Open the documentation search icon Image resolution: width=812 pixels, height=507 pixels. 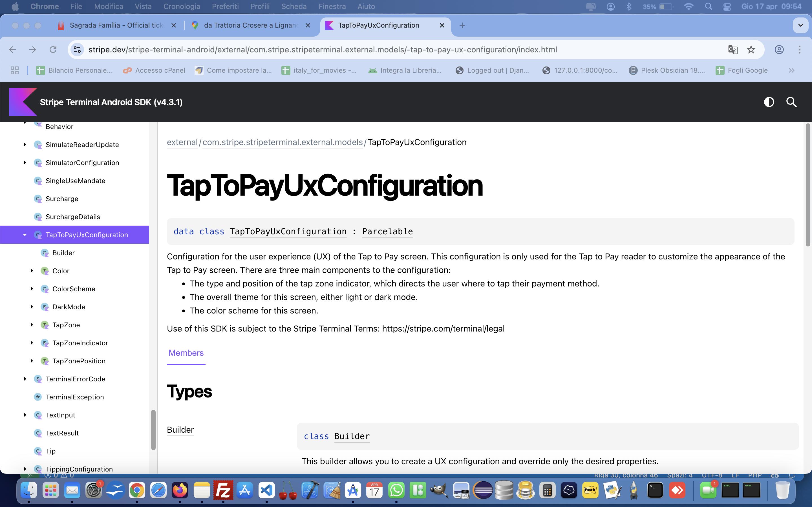791,102
